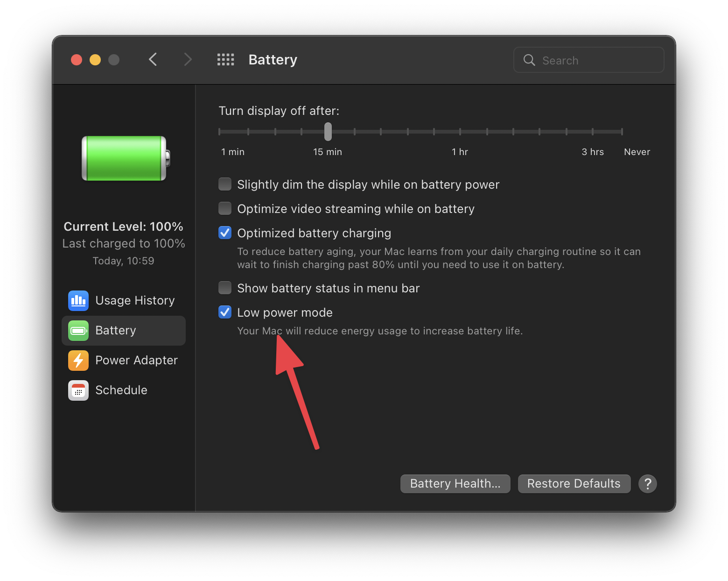
Task: Click 'Last charged to 100%' text
Action: pos(124,243)
